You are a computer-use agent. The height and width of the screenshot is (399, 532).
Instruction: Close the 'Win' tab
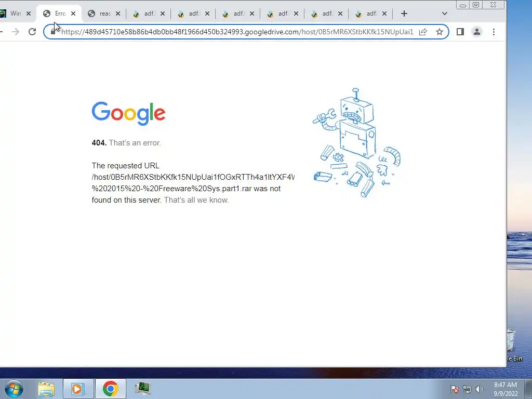(29, 14)
